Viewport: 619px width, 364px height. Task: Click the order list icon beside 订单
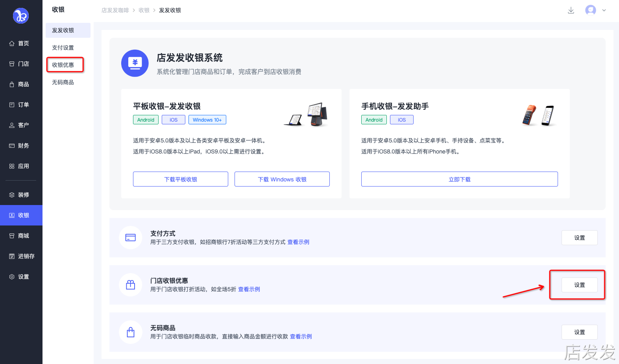pyautogui.click(x=12, y=105)
